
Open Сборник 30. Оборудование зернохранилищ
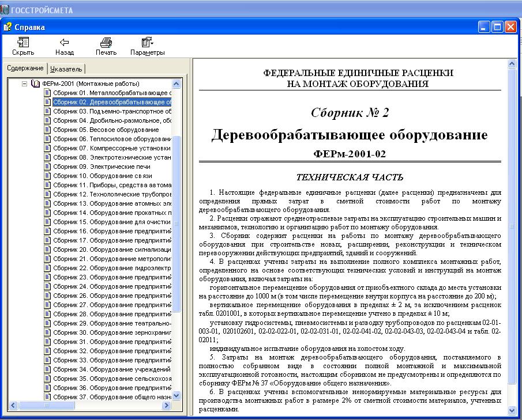(x=112, y=332)
